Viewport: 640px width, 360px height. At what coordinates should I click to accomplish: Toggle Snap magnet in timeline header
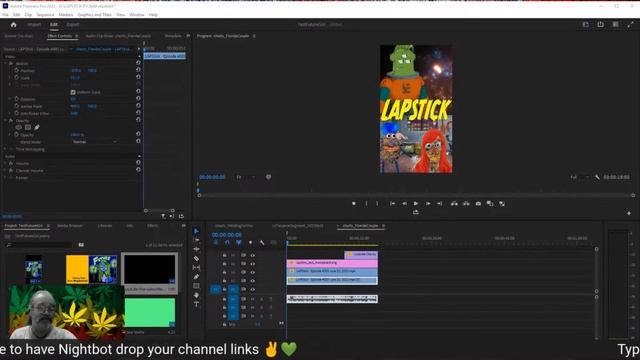pyautogui.click(x=227, y=242)
